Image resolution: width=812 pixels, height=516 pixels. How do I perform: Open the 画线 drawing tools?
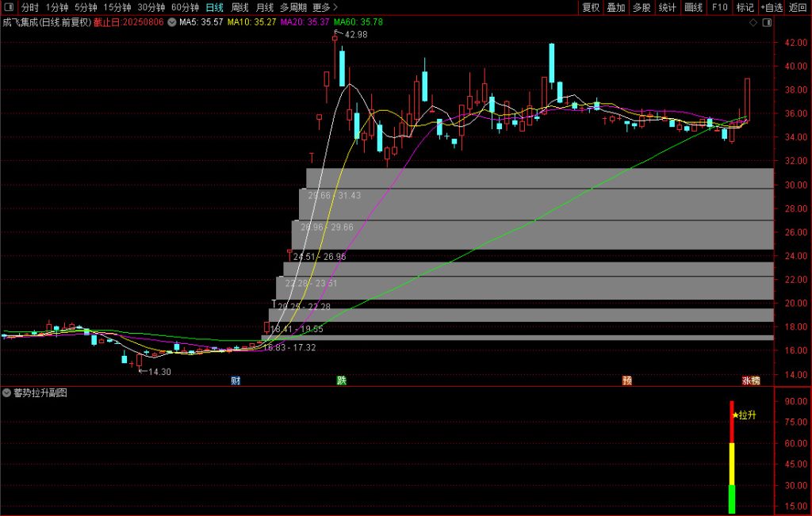pos(694,7)
